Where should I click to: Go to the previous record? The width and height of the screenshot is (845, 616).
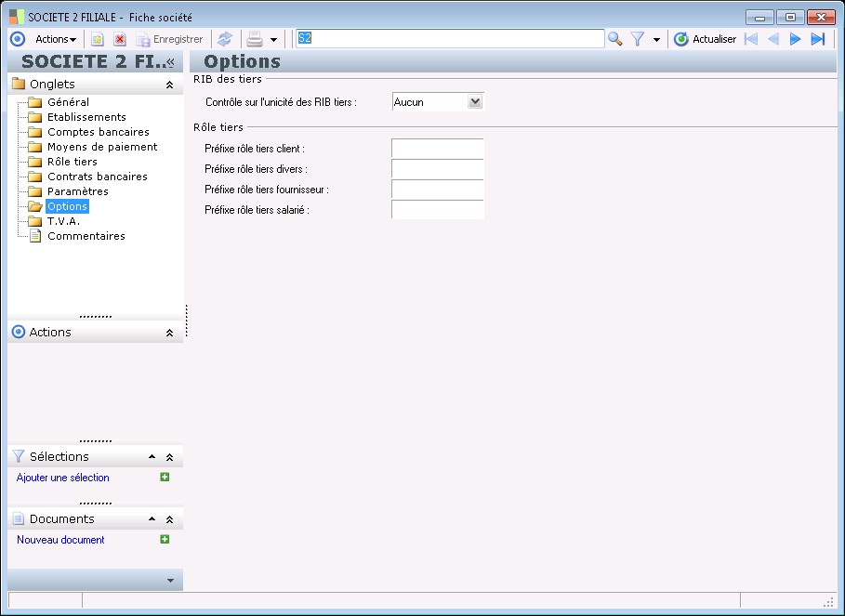pos(773,39)
